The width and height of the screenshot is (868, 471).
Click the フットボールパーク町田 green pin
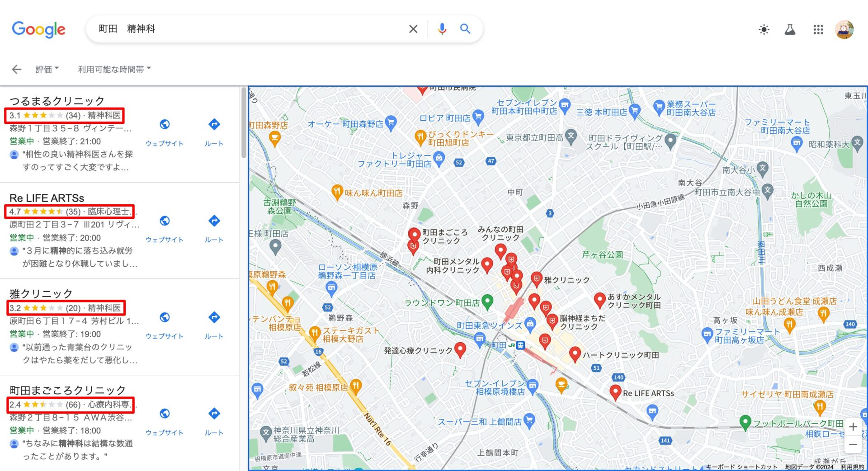point(745,423)
